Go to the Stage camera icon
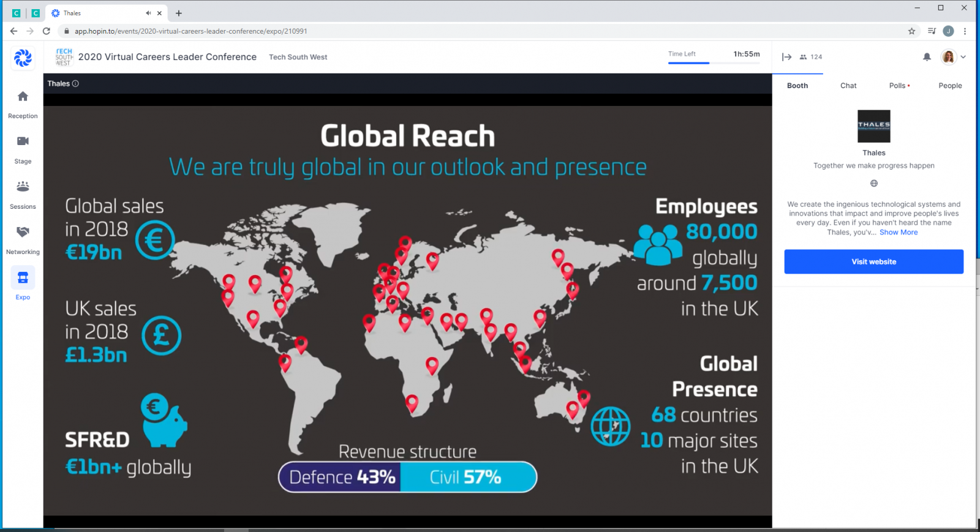Screen dimensions: 980x532 click(x=23, y=141)
